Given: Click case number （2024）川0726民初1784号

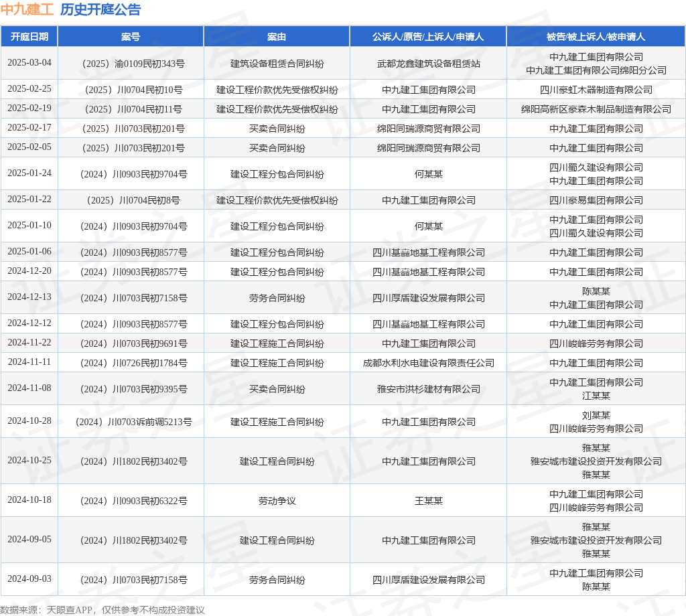Looking at the screenshot, I should pyautogui.click(x=133, y=363).
